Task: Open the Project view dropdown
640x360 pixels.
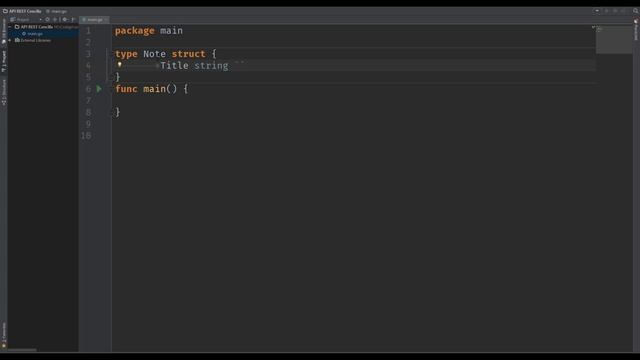Action: click(26, 20)
